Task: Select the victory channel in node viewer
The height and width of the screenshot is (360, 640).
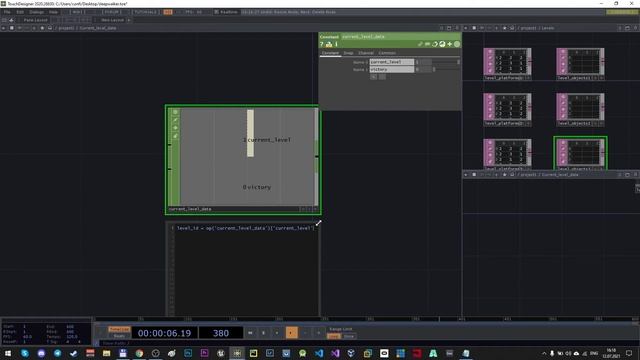Action: 257,187
